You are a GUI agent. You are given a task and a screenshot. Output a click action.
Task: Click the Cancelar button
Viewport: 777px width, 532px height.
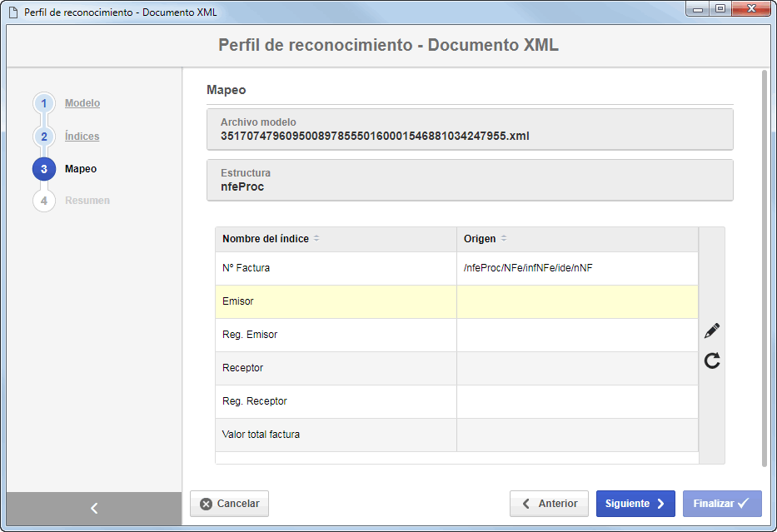tap(229, 504)
